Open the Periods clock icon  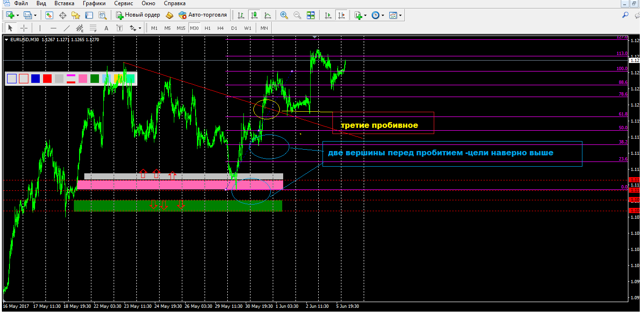click(376, 15)
